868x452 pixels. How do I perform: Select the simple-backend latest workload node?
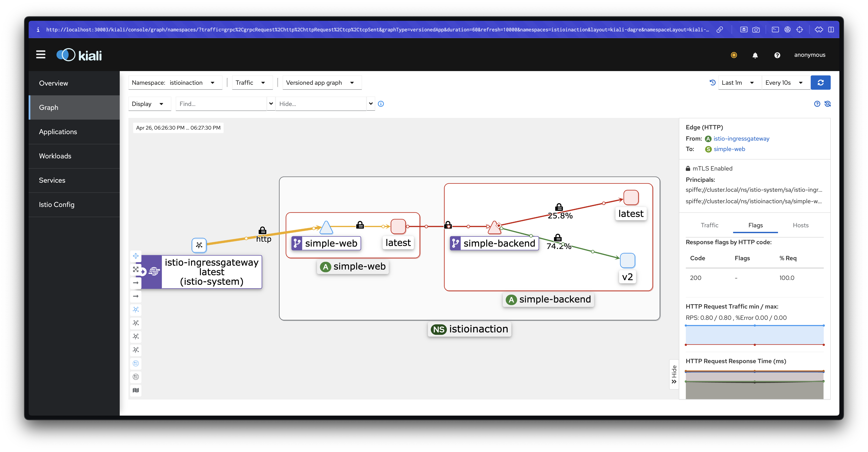631,198
